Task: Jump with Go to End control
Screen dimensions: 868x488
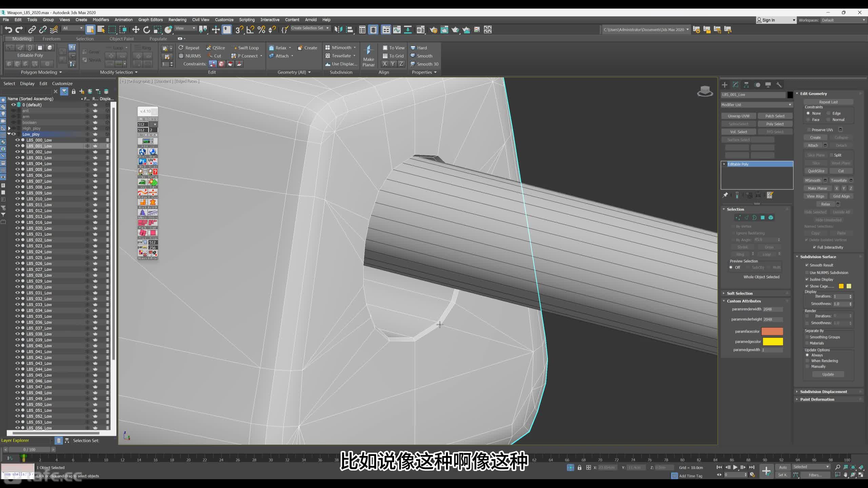Action: [752, 467]
